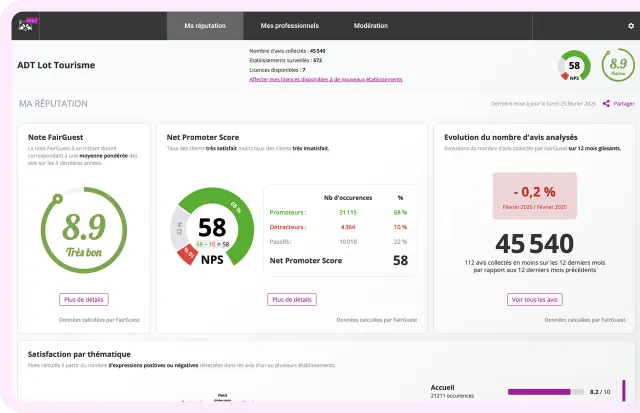Click the FairGuest logo in header
The width and height of the screenshot is (640, 413).
point(26,26)
